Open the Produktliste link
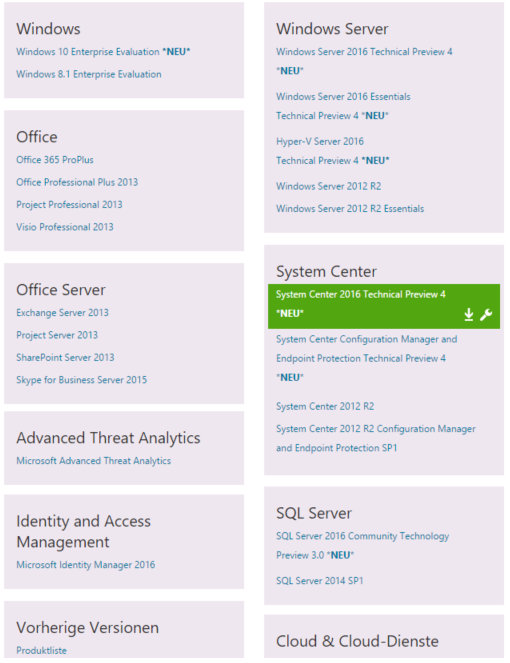 [x=41, y=650]
